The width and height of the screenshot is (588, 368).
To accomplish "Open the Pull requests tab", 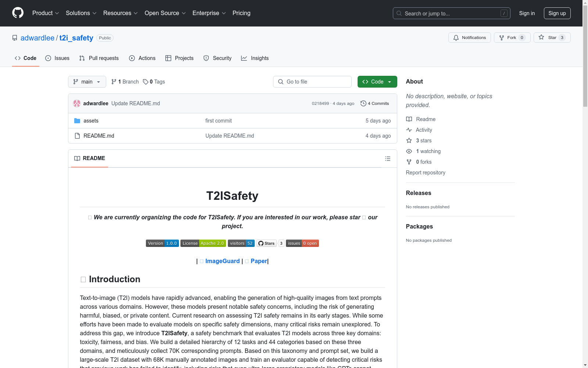I will 99,58.
